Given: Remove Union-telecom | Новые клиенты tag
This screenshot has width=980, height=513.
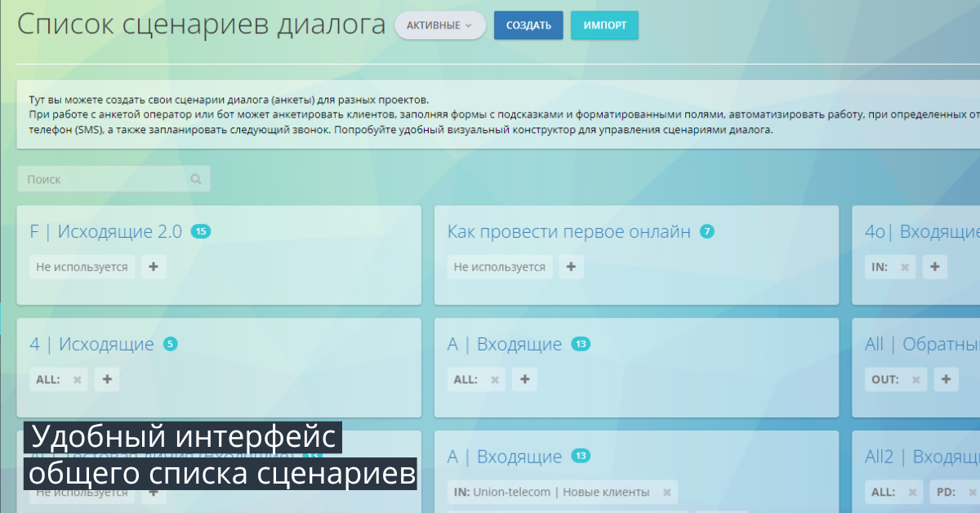Looking at the screenshot, I should click(x=666, y=492).
